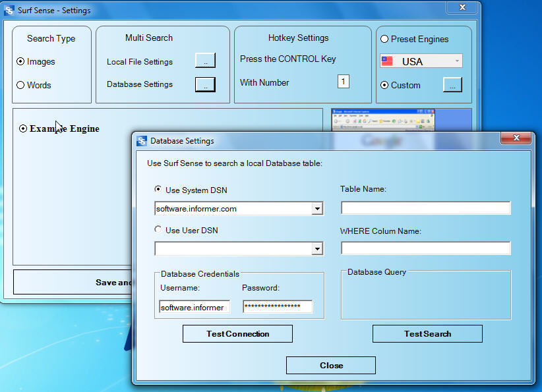Select the Example Engine option
Viewport: 542px width, 392px height.
point(23,128)
